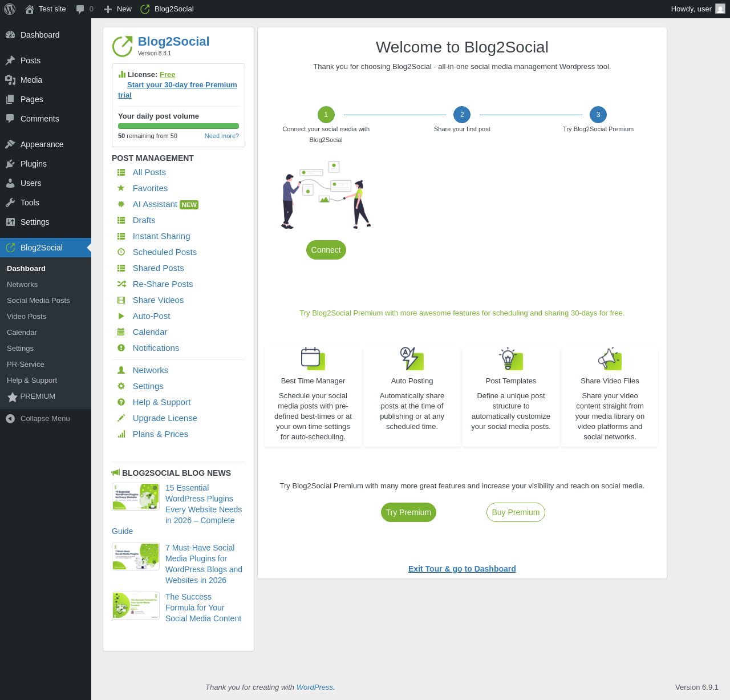
Task: Click step 2 circle Share your first post
Action: [x=462, y=115]
